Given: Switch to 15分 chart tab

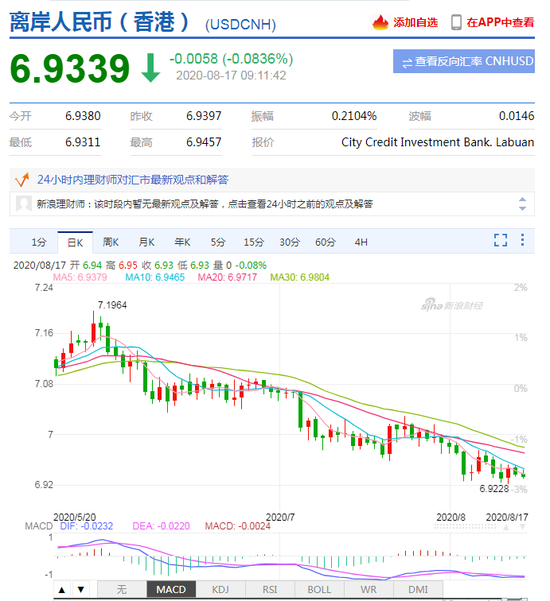Looking at the screenshot, I should pyautogui.click(x=254, y=242).
